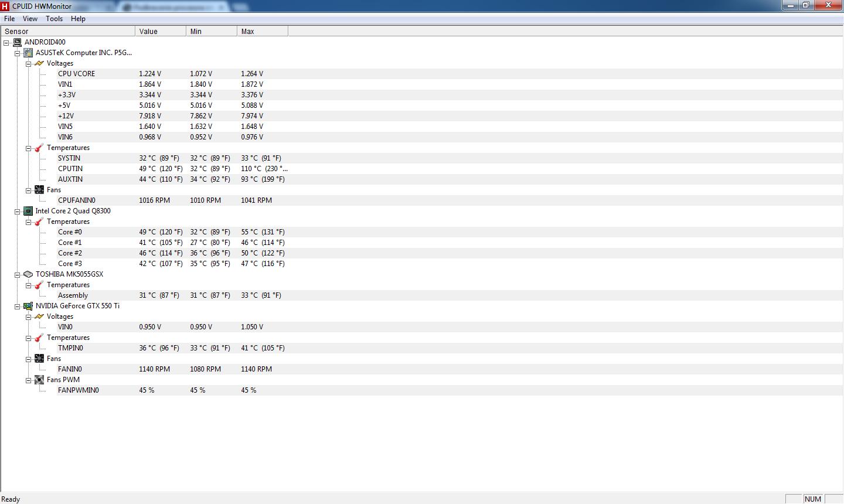Click the NUM indicator in the status bar

[813, 499]
